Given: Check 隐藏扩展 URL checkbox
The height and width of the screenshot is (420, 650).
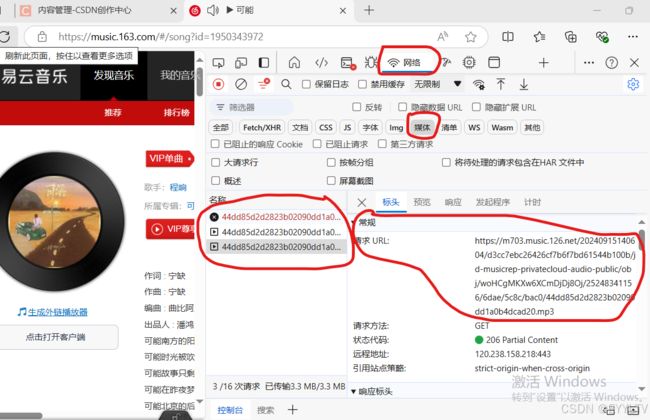Looking at the screenshot, I should [x=476, y=107].
